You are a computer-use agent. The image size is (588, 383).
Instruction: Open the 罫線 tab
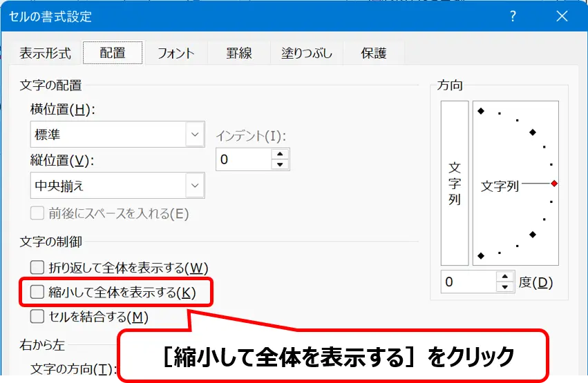point(239,53)
